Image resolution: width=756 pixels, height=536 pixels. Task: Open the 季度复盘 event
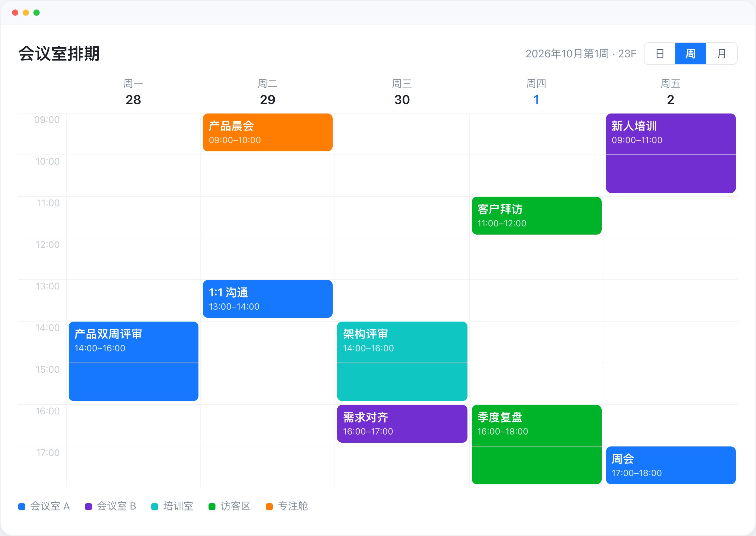536,444
